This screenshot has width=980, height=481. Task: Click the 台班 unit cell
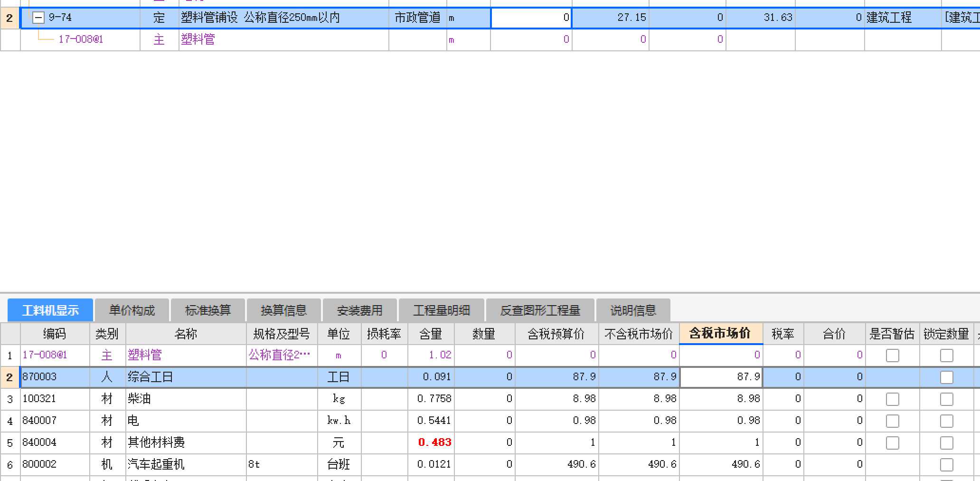[x=339, y=465]
